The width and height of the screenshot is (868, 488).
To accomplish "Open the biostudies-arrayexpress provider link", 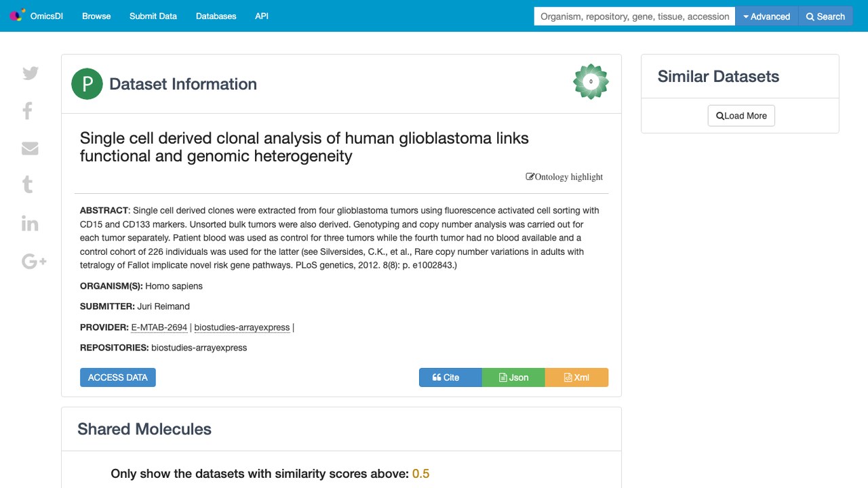I will [242, 327].
